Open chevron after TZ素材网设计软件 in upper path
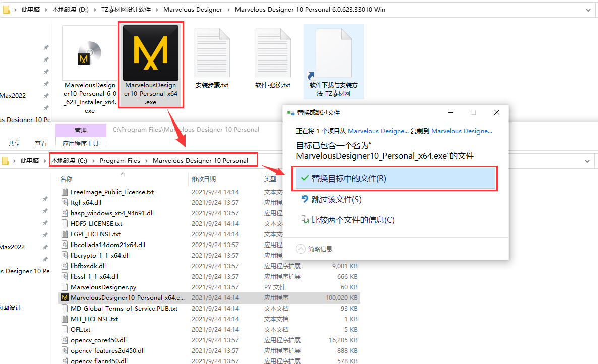The width and height of the screenshot is (598, 364). coord(157,10)
